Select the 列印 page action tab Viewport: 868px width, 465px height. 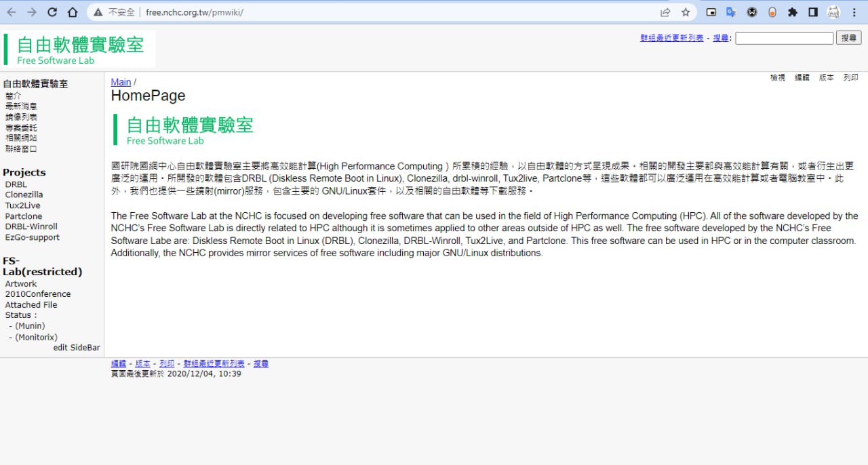(850, 78)
